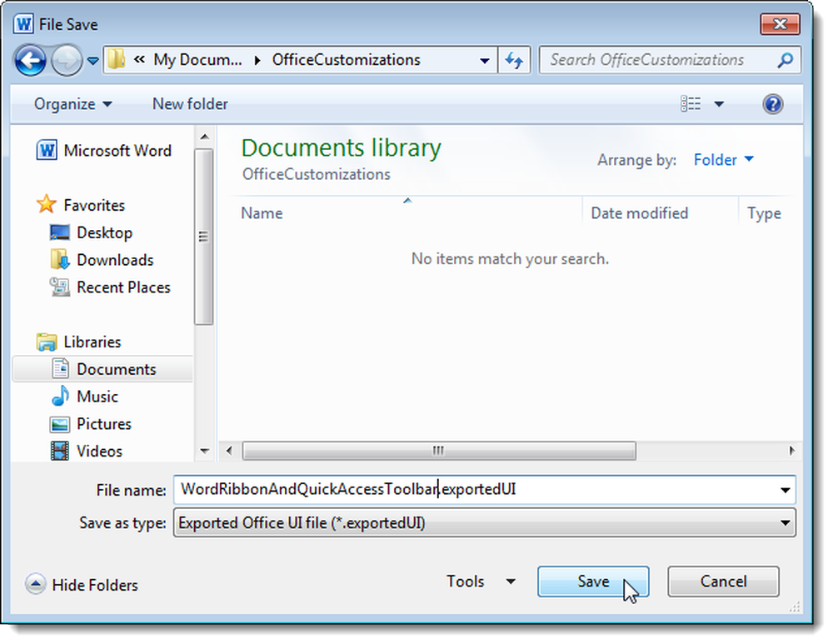Click the refresh icon beside address bar

[x=514, y=60]
